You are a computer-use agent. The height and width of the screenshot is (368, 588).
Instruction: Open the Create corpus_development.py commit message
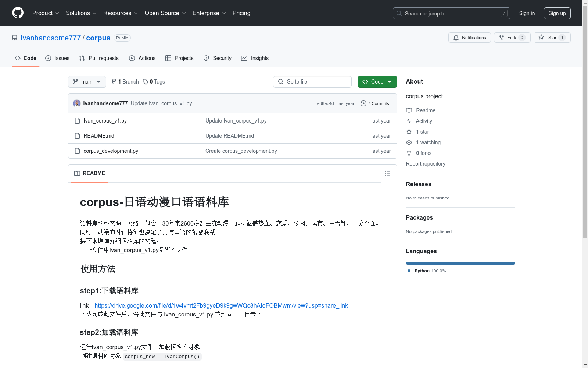[x=241, y=151]
